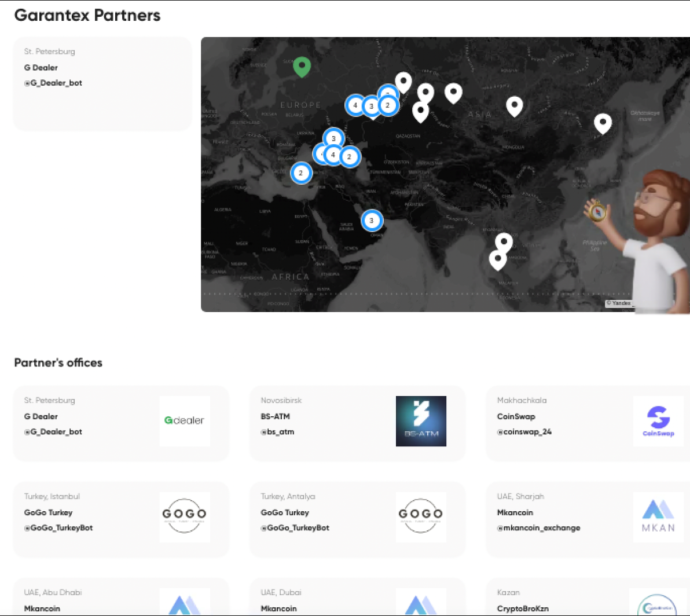This screenshot has width=690, height=616.
Task: Open the G dealer logo thumbnail
Action: pyautogui.click(x=185, y=421)
